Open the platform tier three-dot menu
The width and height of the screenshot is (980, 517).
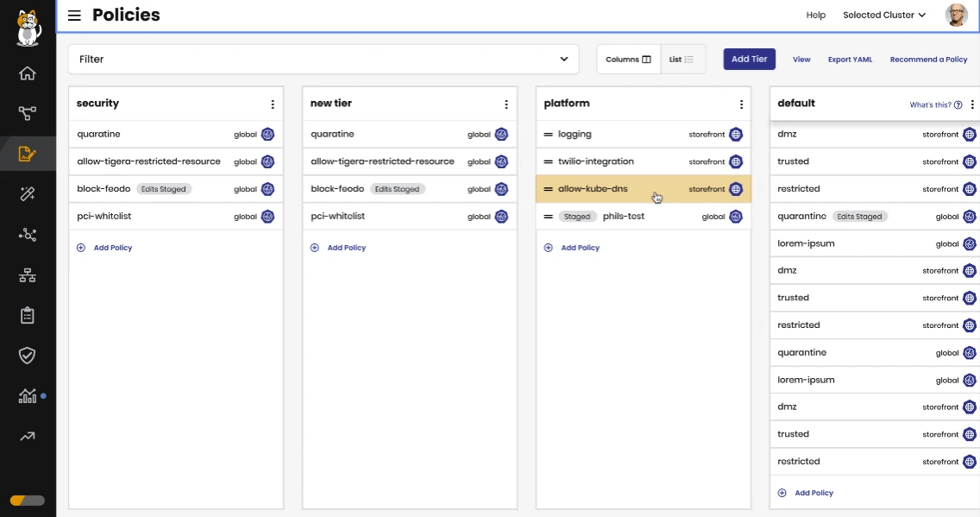pos(741,104)
